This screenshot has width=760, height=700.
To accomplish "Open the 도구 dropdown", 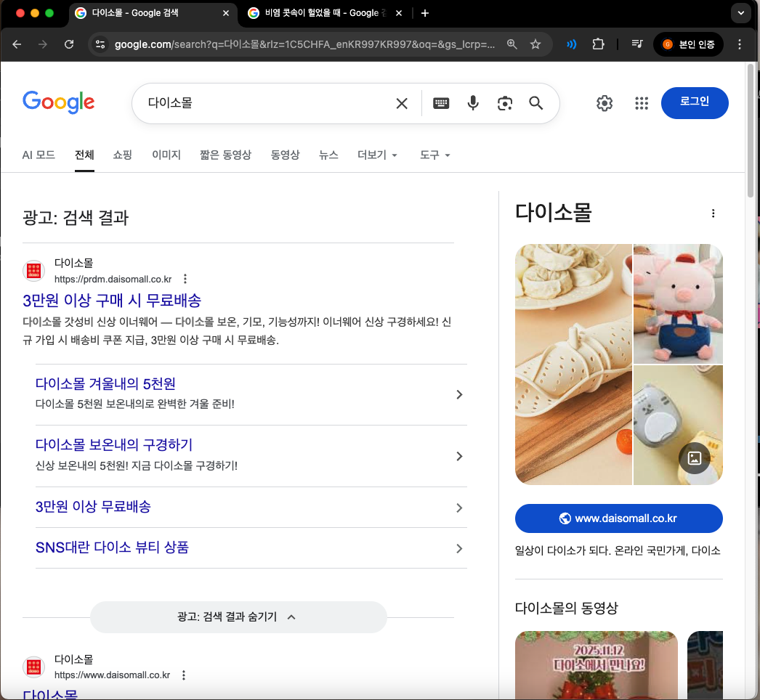I will [435, 155].
